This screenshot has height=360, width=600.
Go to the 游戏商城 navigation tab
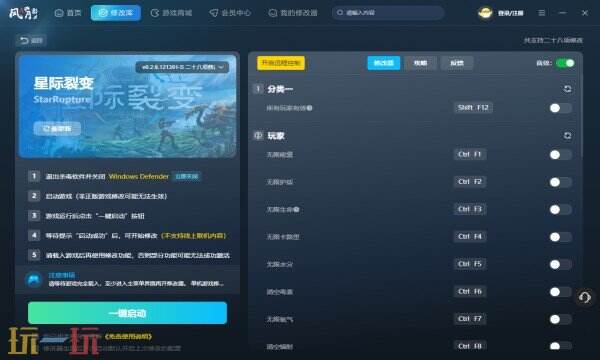coord(171,13)
